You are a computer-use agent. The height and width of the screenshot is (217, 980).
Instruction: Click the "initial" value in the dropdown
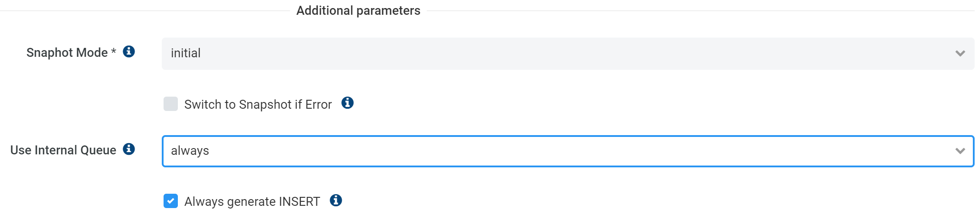[186, 54]
